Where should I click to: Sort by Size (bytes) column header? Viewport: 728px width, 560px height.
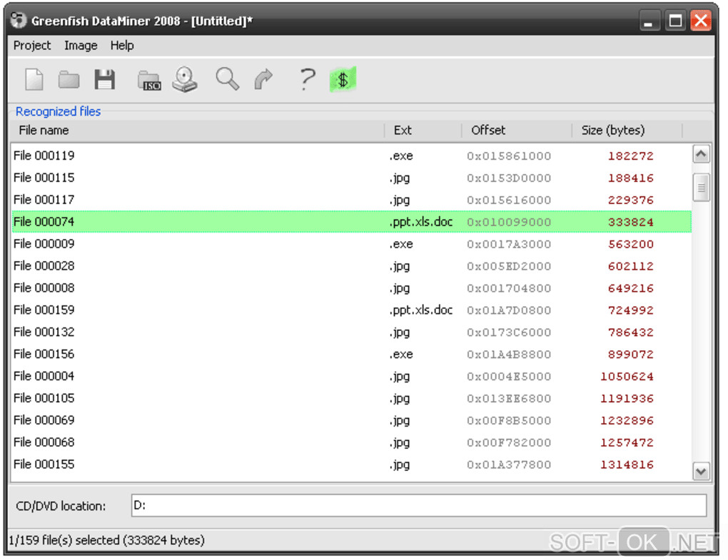pyautogui.click(x=627, y=131)
